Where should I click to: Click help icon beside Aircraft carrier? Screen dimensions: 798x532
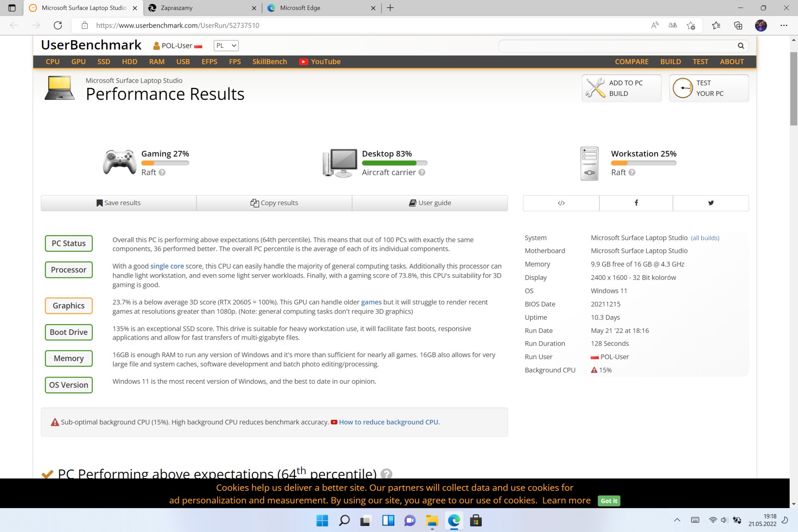(422, 172)
